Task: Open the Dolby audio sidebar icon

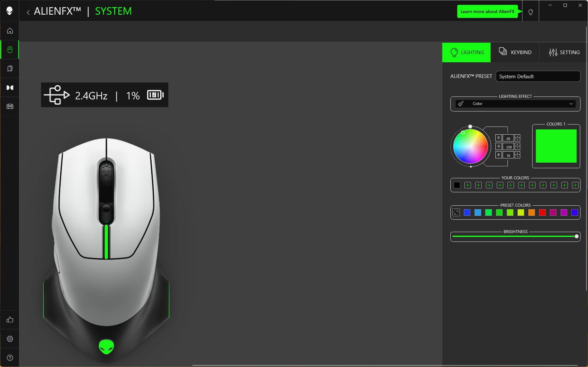Action: 10,87
